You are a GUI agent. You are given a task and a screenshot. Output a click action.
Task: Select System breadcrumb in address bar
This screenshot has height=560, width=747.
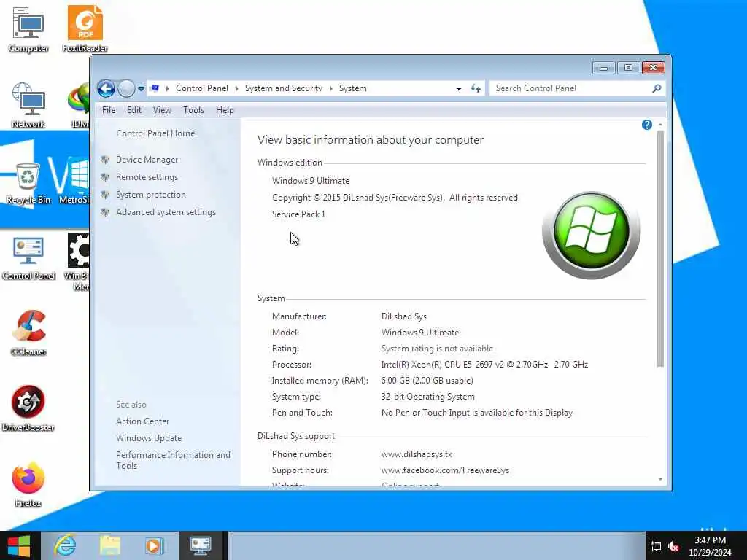coord(352,88)
